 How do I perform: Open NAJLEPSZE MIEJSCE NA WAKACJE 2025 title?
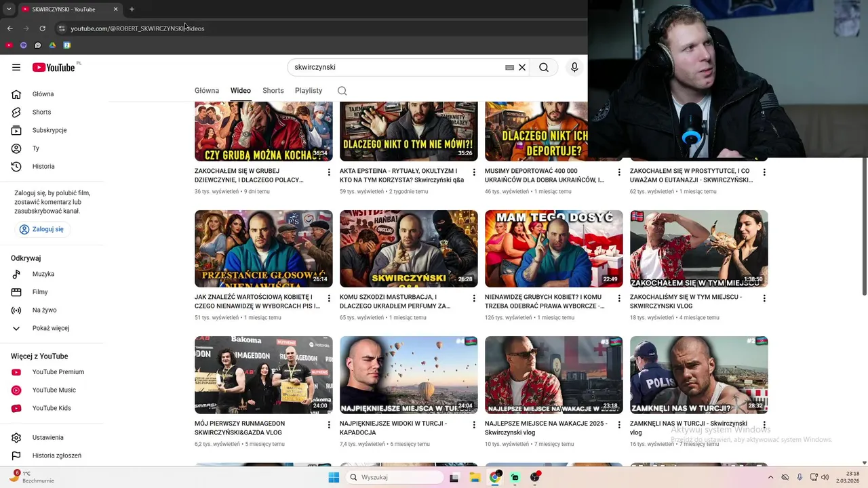point(546,428)
